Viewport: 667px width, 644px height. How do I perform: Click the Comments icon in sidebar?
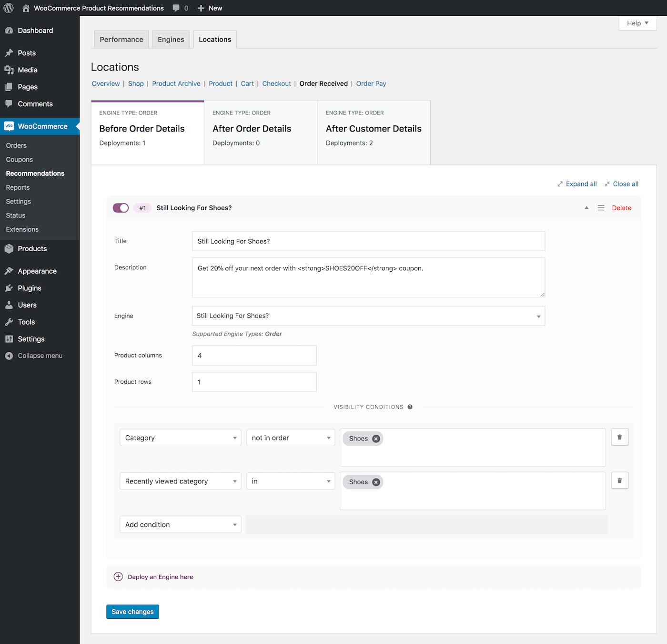click(9, 103)
